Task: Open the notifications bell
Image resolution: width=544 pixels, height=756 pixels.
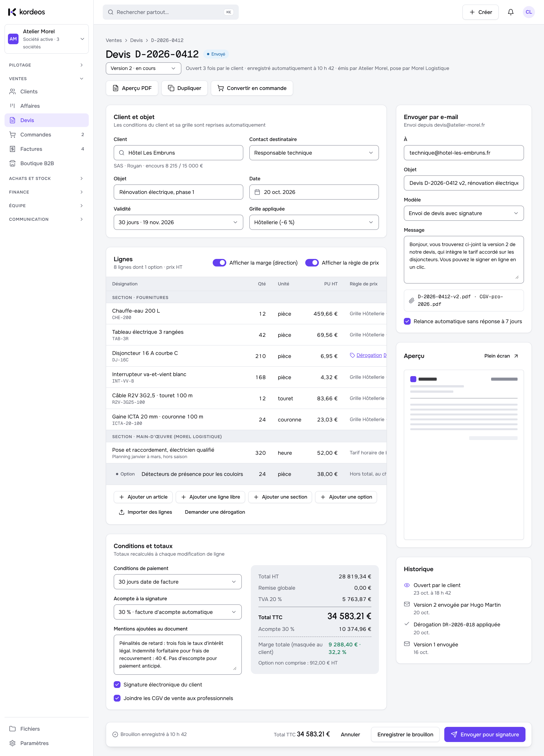Action: coord(510,12)
